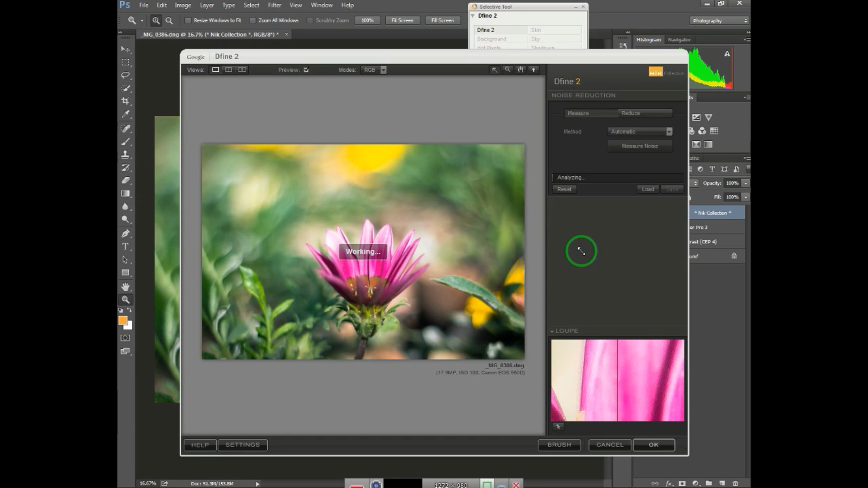Select the Hand tool in the Photoshop toolbar
868x488 pixels.
point(125,287)
